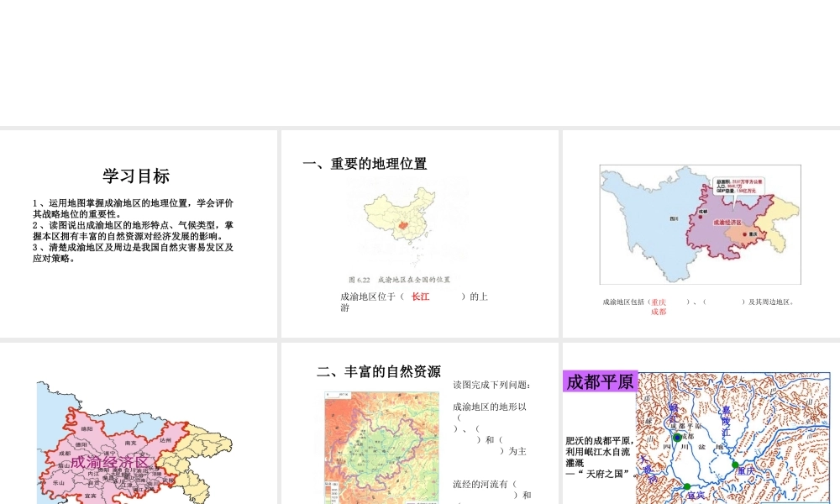The height and width of the screenshot is (504, 840).
Task: Click the 南充 label on the pink map
Action: 130,443
